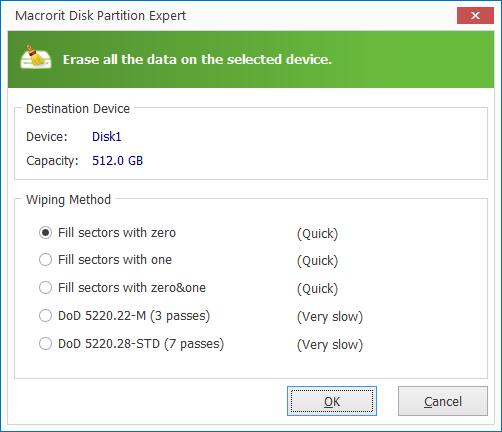This screenshot has width=502, height=432.
Task: Click the 512.0 GB capacity value
Action: (x=117, y=161)
